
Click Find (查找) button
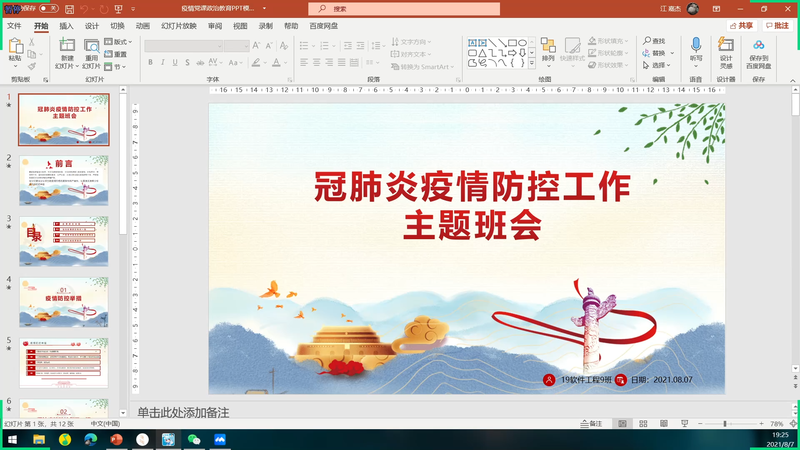655,41
